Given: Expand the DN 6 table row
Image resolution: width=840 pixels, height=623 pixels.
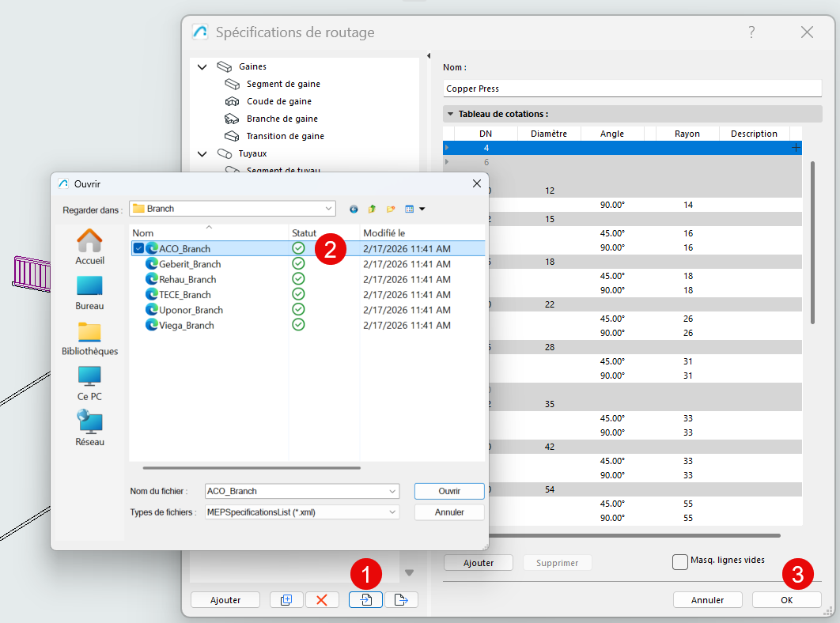Looking at the screenshot, I should click(447, 162).
